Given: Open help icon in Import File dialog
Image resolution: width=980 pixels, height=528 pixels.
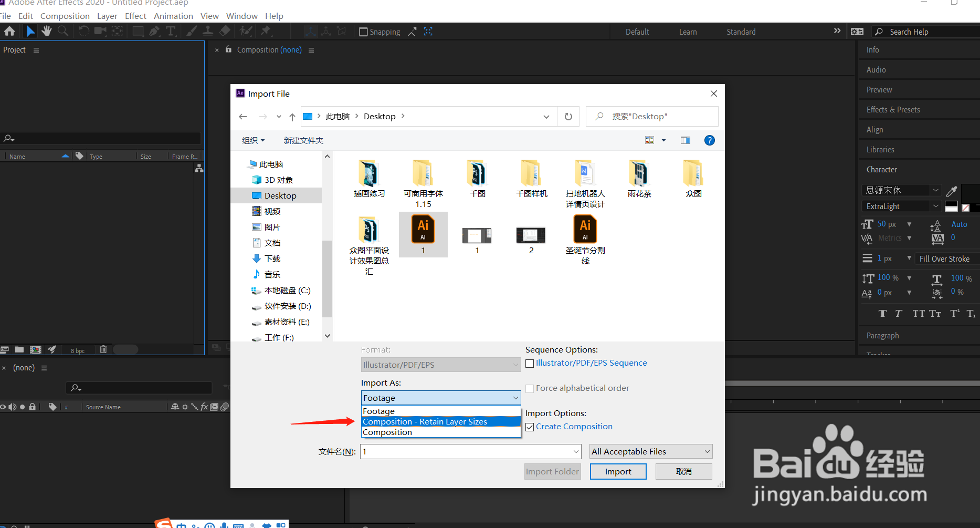Looking at the screenshot, I should click(709, 140).
